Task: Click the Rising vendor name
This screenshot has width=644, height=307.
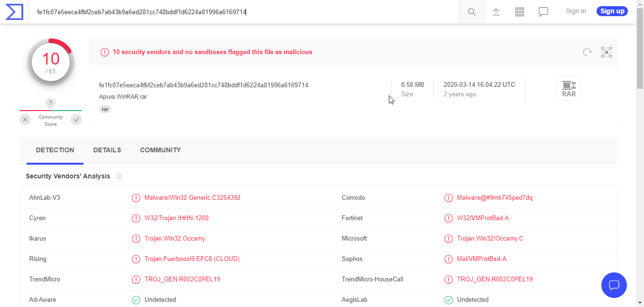Action: click(x=38, y=259)
